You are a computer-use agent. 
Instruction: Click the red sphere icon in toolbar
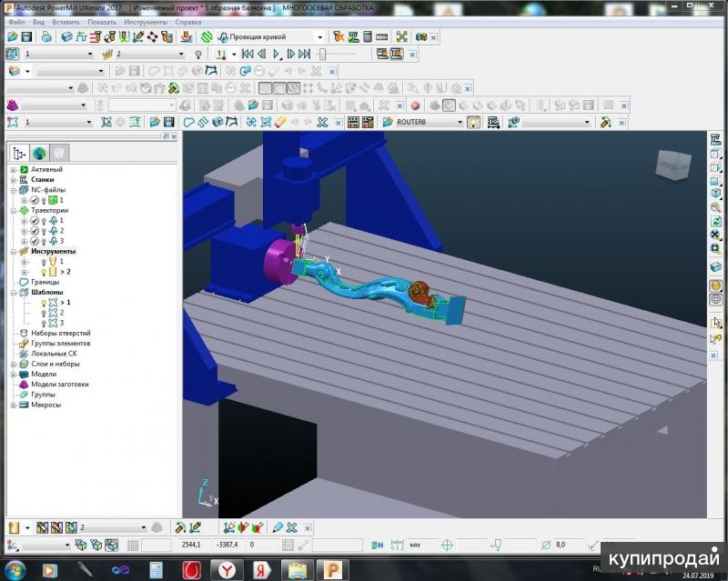[415, 105]
